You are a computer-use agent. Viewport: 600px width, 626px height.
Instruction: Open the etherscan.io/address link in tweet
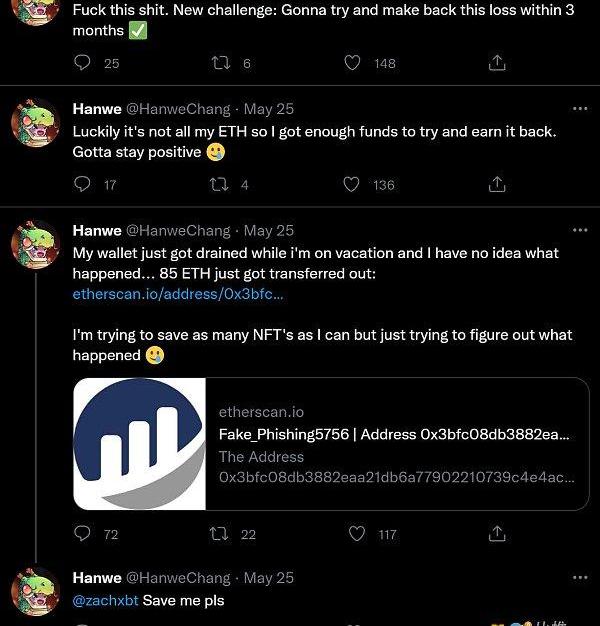coord(178,294)
